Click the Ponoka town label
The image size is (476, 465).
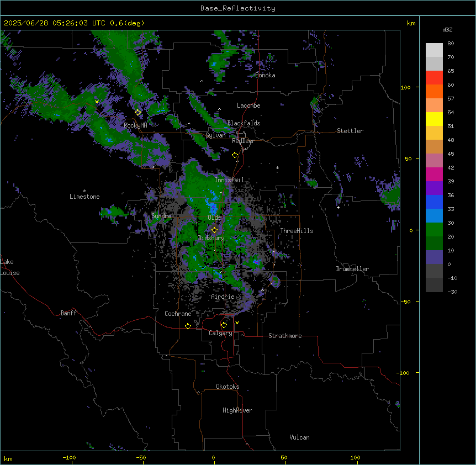click(265, 75)
